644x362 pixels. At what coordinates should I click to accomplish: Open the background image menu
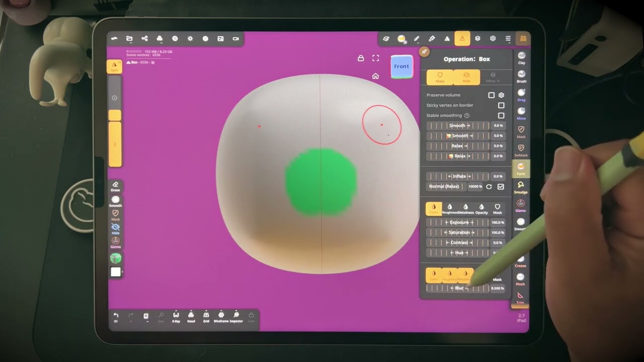point(220,39)
